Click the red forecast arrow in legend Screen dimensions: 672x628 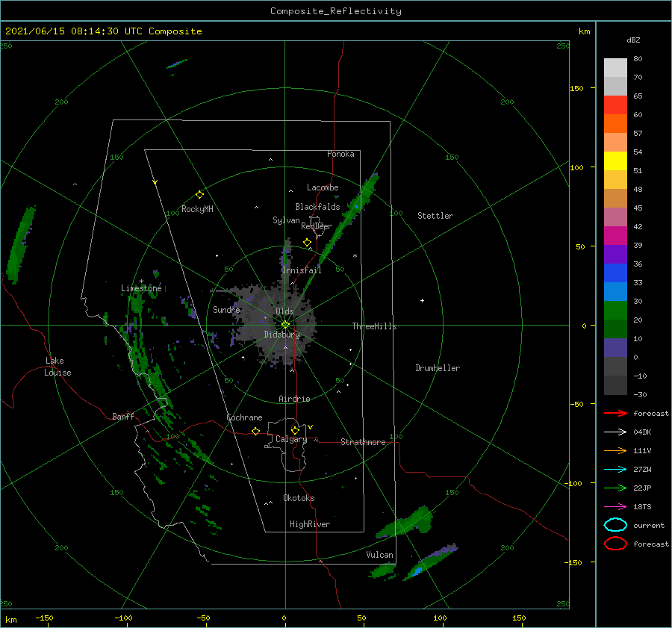click(615, 413)
